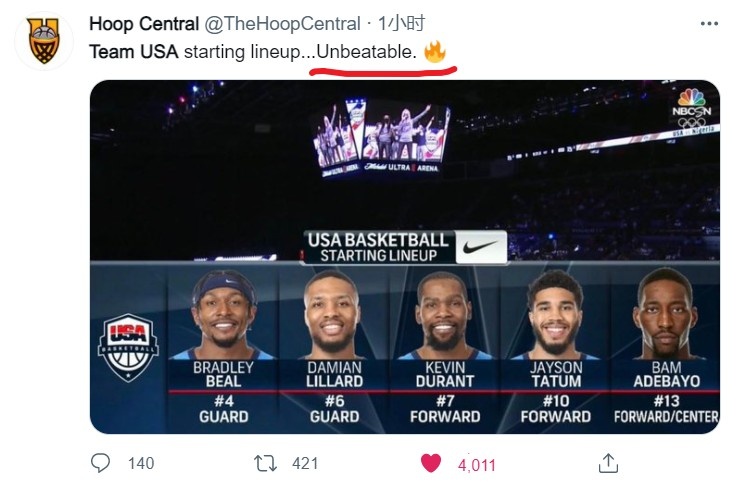Click Bam Adebayo's photo in image
738x488 pixels.
(665, 316)
